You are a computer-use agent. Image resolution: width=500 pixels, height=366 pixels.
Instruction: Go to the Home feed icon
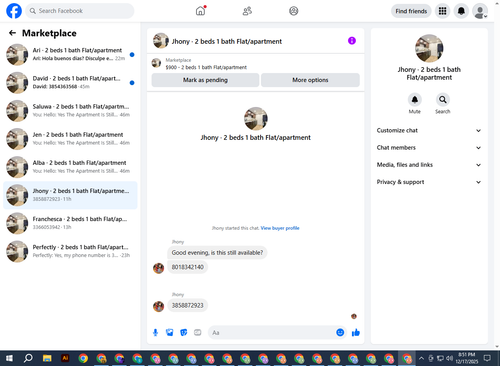click(200, 11)
